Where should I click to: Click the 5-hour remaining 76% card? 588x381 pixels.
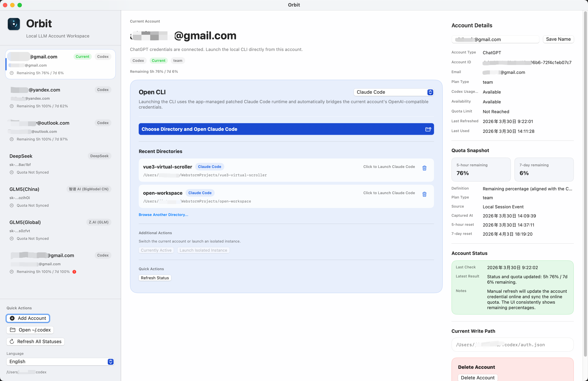click(481, 170)
